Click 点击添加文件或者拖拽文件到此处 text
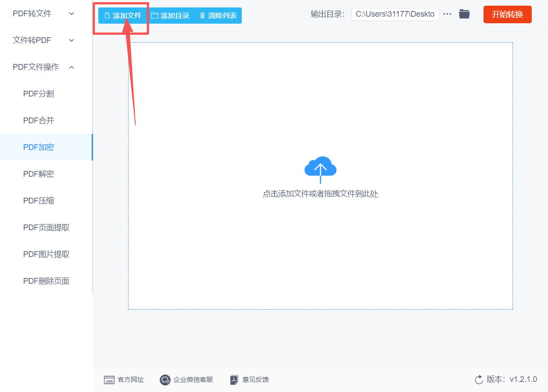 pyautogui.click(x=320, y=194)
